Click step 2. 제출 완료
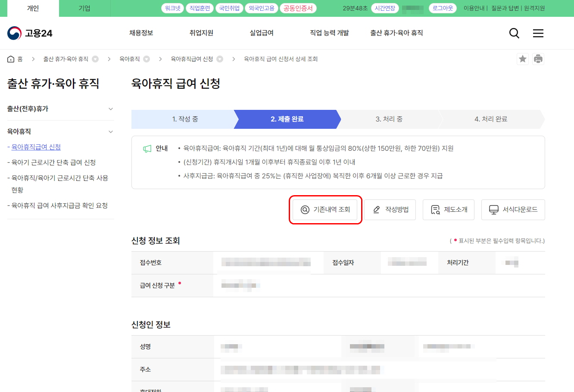574x392 pixels. tap(287, 119)
